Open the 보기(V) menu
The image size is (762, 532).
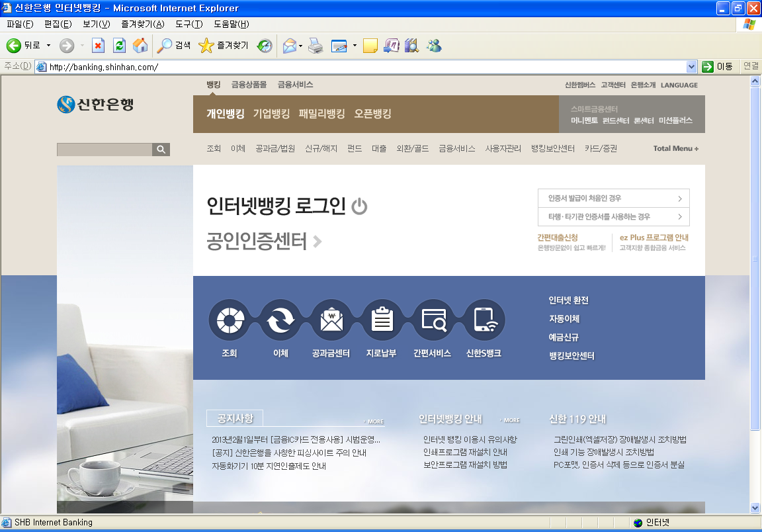tap(96, 24)
